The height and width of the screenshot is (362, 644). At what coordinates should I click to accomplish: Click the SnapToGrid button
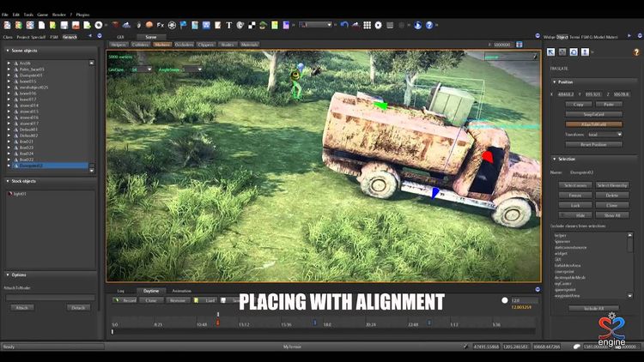593,114
